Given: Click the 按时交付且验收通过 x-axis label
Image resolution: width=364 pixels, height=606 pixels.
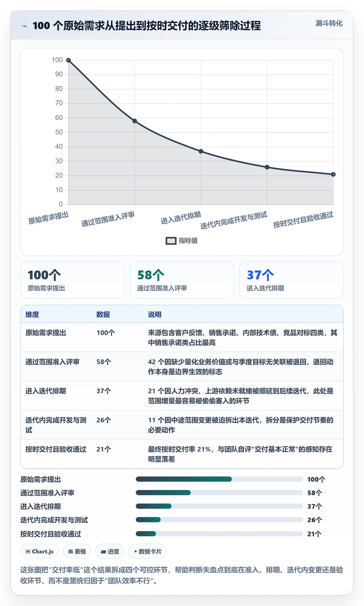Looking at the screenshot, I should pos(303,220).
